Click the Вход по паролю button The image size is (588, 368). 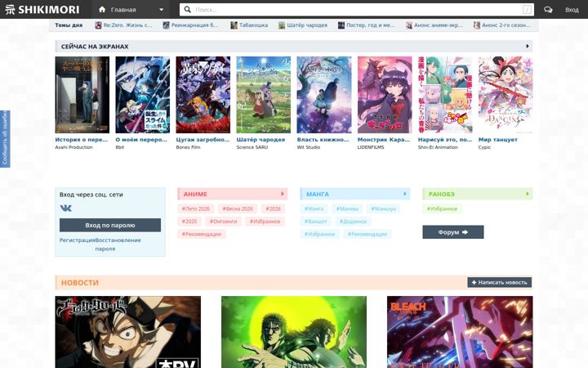(110, 225)
